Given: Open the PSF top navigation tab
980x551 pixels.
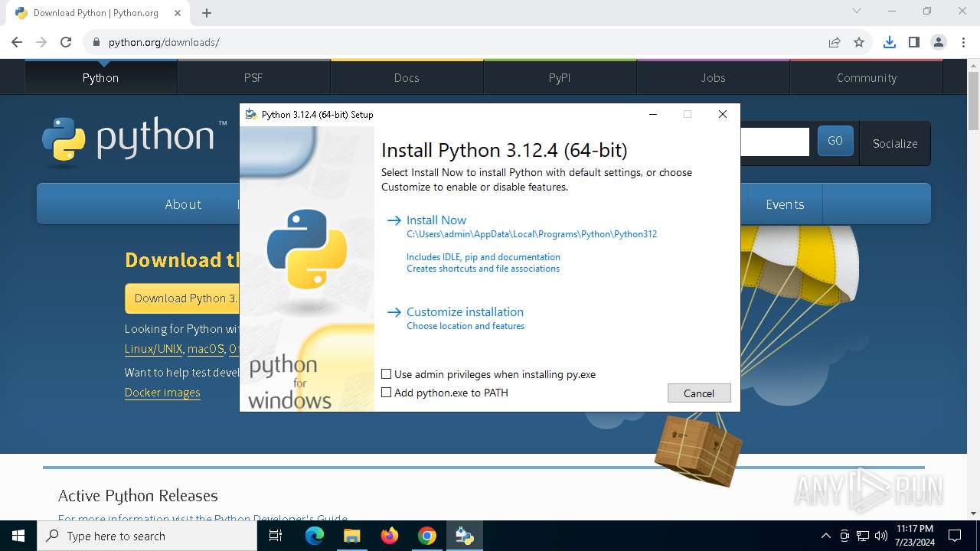Looking at the screenshot, I should point(253,77).
